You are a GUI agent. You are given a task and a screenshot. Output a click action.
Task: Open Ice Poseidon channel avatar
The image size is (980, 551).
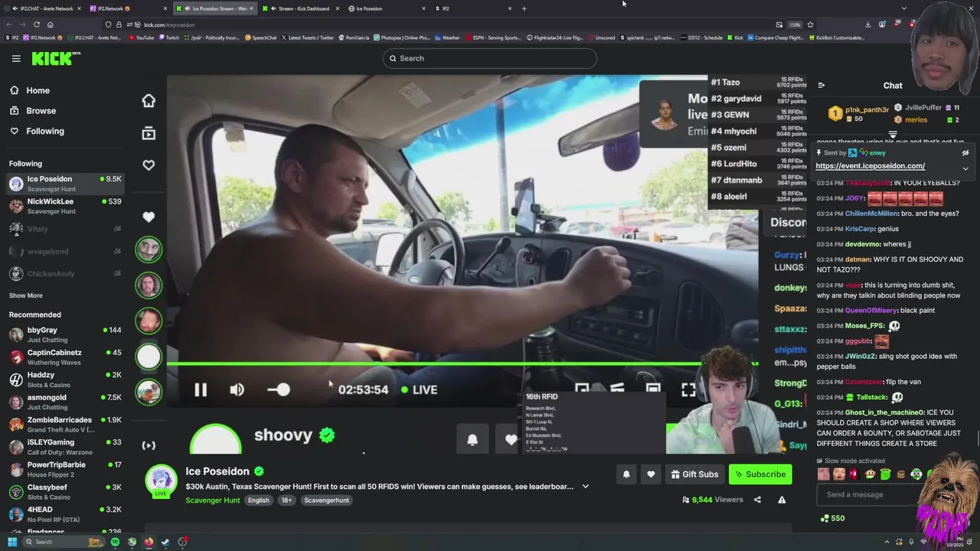coord(162,481)
